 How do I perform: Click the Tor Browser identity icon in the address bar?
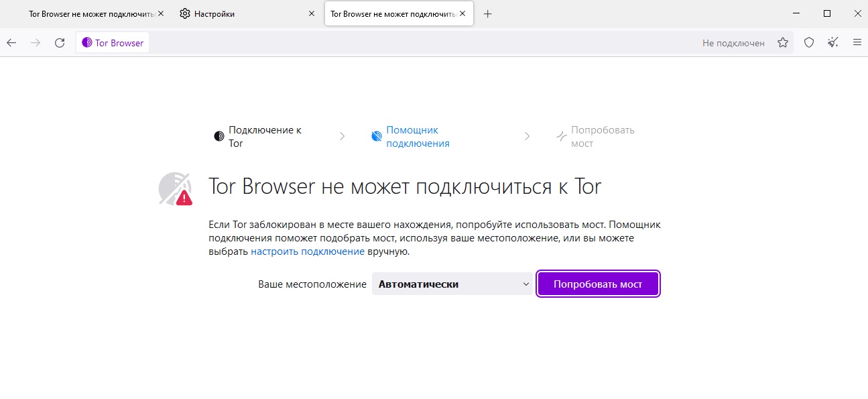tap(113, 43)
